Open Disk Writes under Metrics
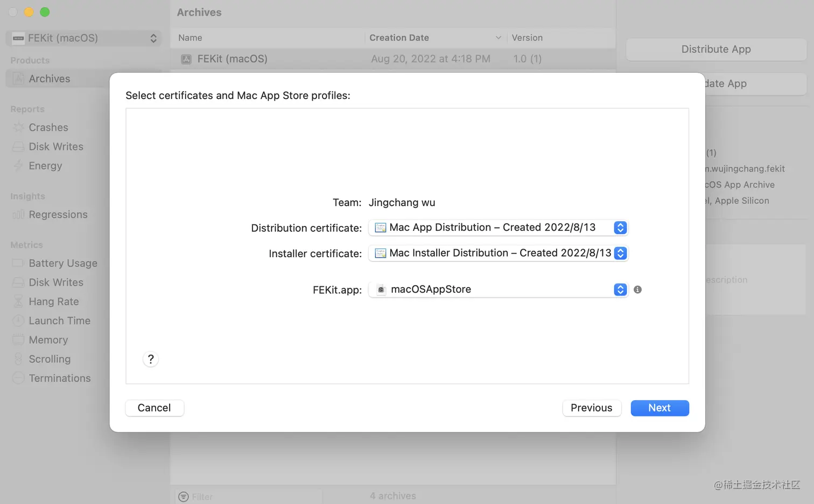This screenshot has height=504, width=814. (x=56, y=282)
